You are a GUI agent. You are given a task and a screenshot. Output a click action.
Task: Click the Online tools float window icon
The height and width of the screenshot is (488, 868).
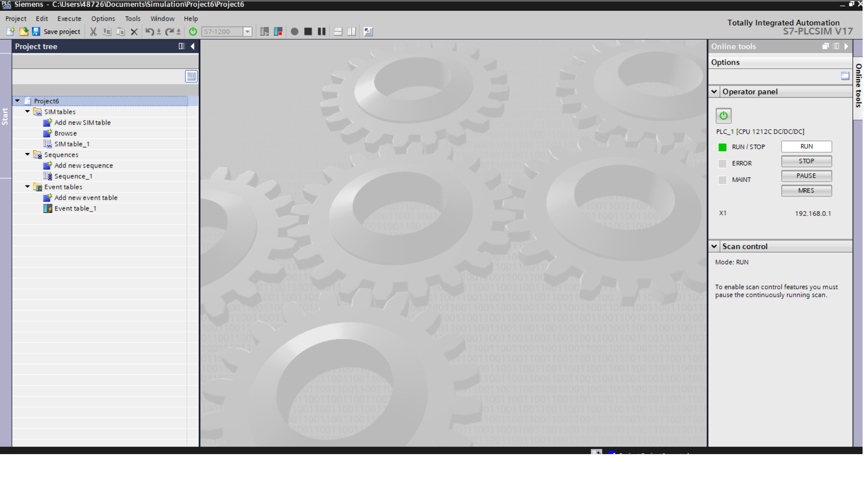826,46
